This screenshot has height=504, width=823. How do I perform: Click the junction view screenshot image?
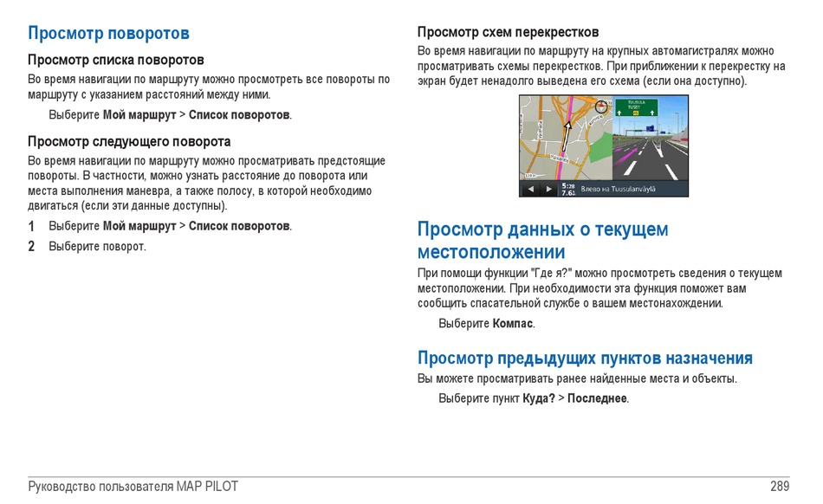click(x=604, y=145)
